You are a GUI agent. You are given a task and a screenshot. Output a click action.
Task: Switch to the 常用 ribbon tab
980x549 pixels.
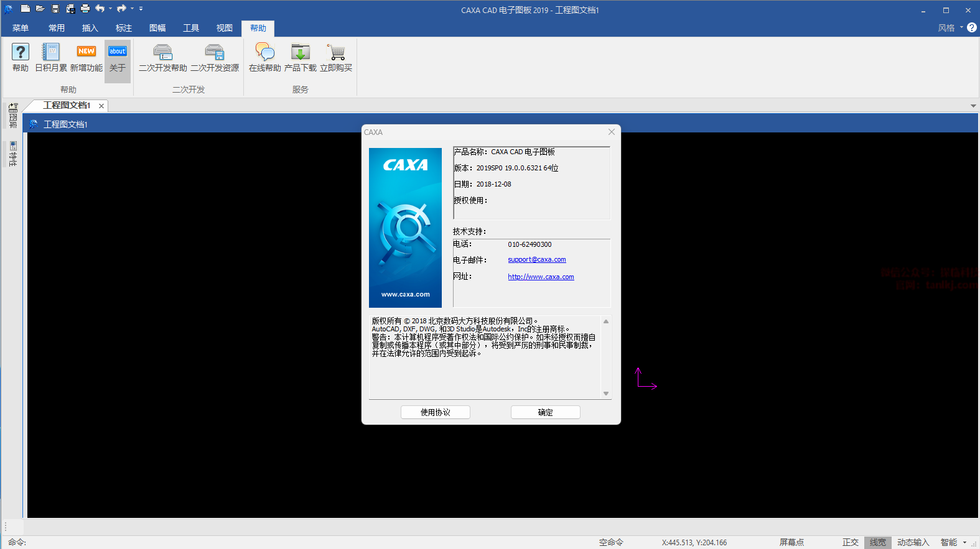(x=57, y=28)
